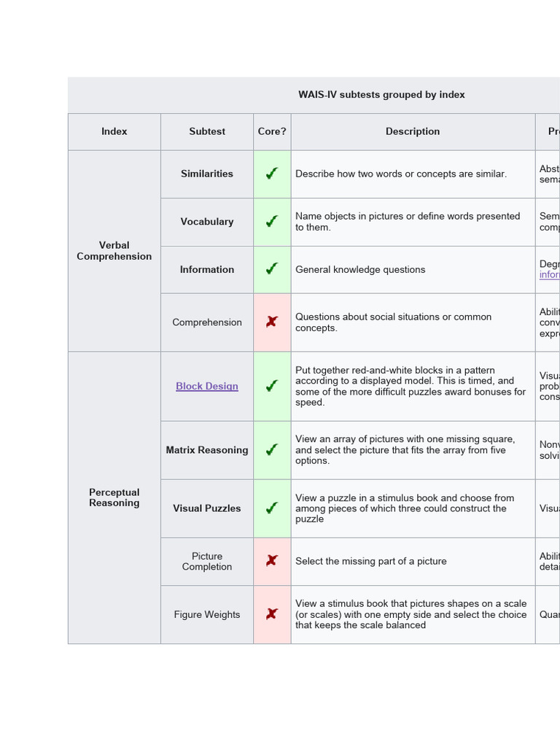Click the green checkmark for Similarities
The width and height of the screenshot is (560, 747).
[x=272, y=174]
